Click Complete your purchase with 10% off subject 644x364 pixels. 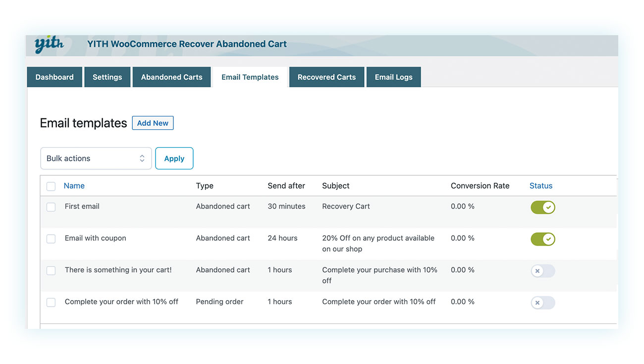(x=379, y=275)
